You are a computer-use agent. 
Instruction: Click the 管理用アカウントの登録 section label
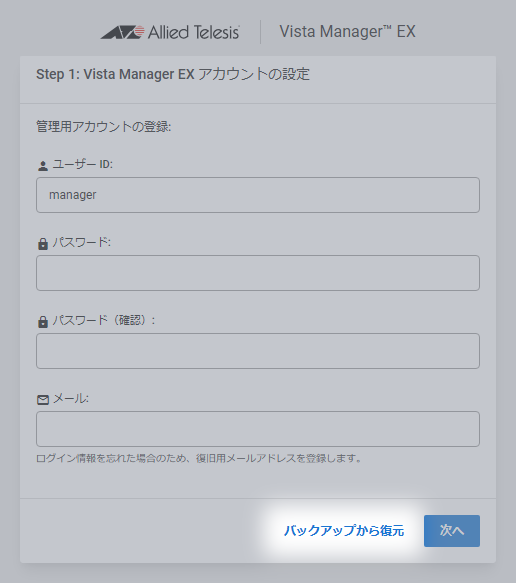103,126
